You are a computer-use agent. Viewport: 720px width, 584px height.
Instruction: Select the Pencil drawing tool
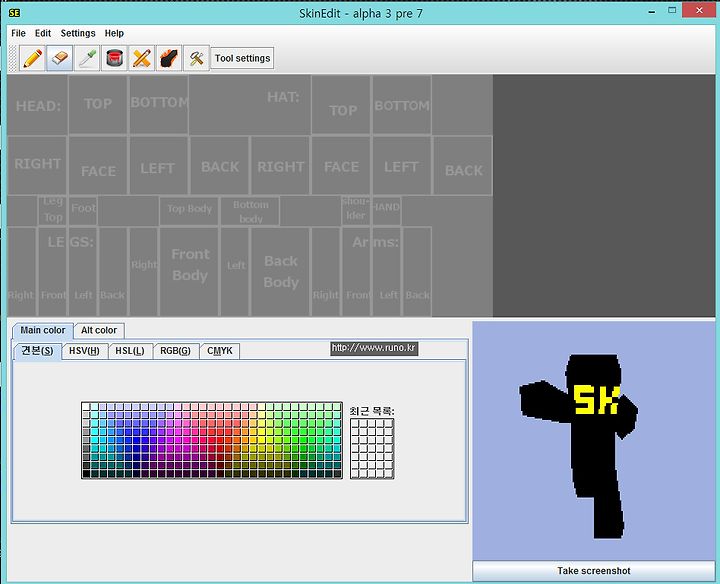pyautogui.click(x=32, y=58)
